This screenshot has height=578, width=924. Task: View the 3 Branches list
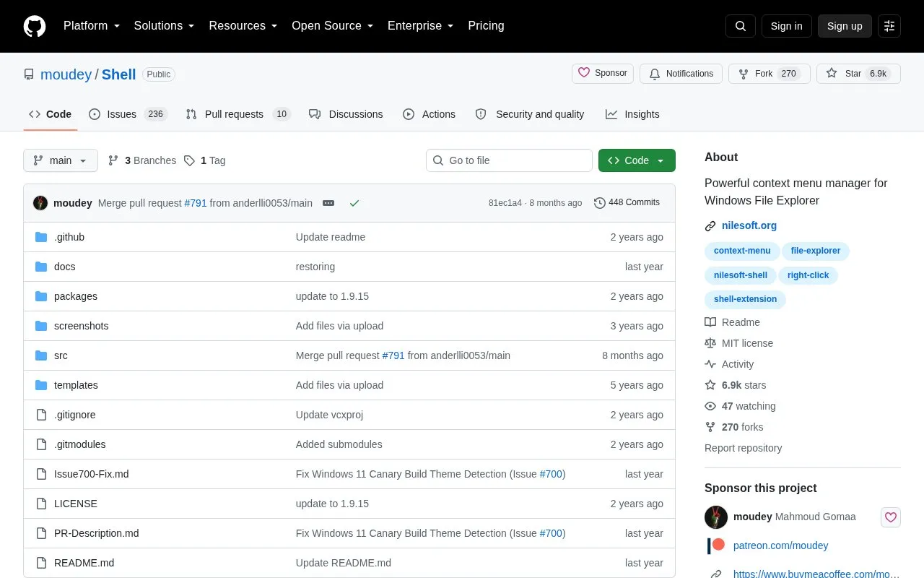pyautogui.click(x=142, y=160)
